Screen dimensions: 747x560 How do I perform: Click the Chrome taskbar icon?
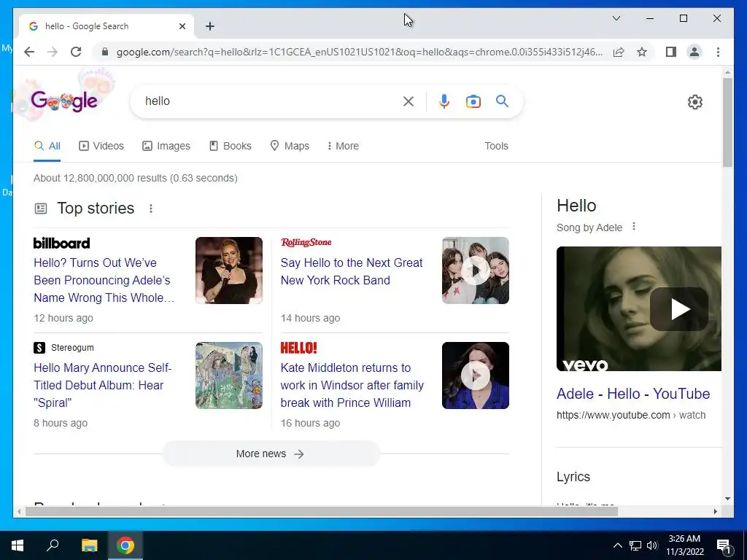pyautogui.click(x=125, y=545)
